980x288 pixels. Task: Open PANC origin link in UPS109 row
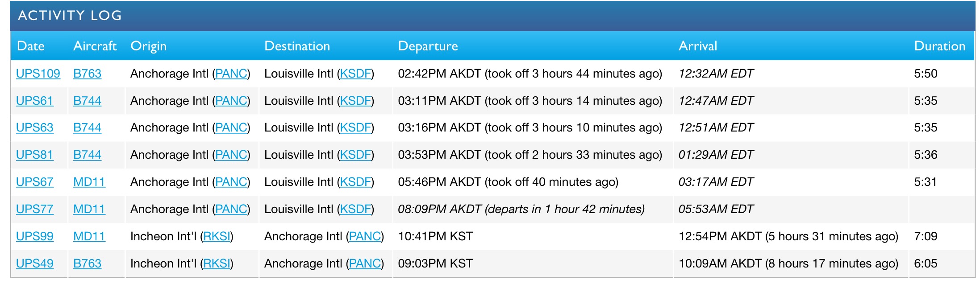[231, 74]
